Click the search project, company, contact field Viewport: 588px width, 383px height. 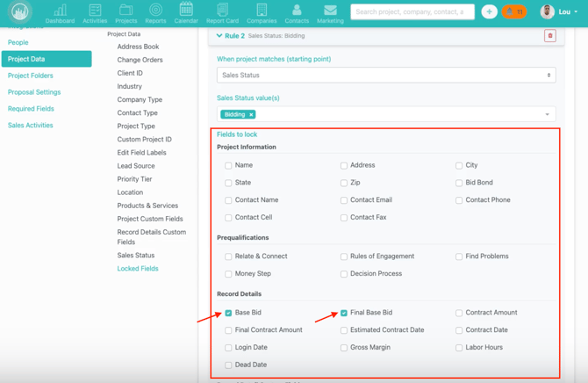(411, 12)
